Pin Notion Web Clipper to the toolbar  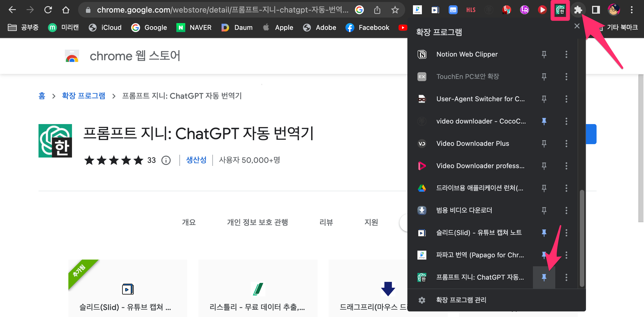[544, 54]
